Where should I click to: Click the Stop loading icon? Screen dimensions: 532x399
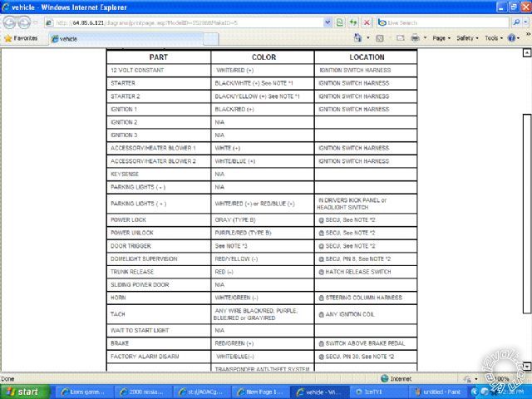(367, 22)
